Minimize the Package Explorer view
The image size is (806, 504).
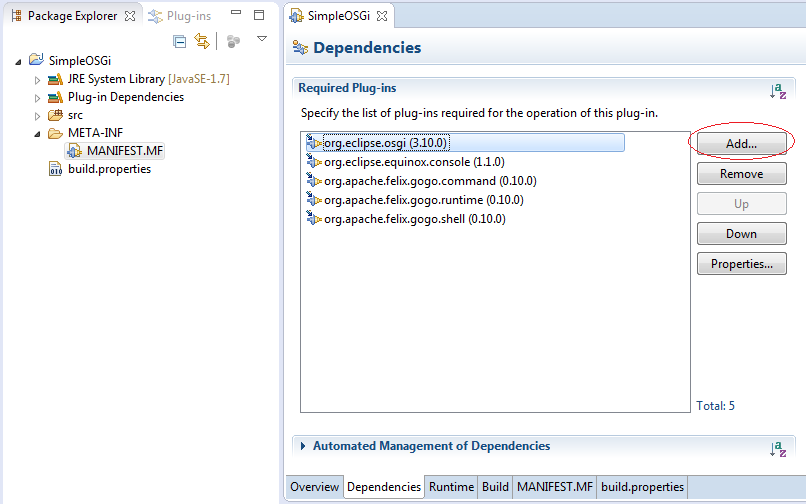[x=236, y=13]
